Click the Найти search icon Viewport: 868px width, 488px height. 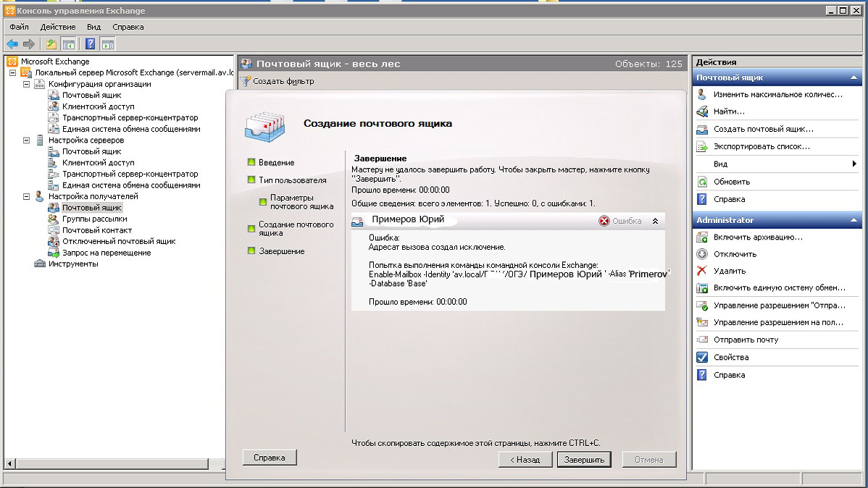click(x=702, y=112)
